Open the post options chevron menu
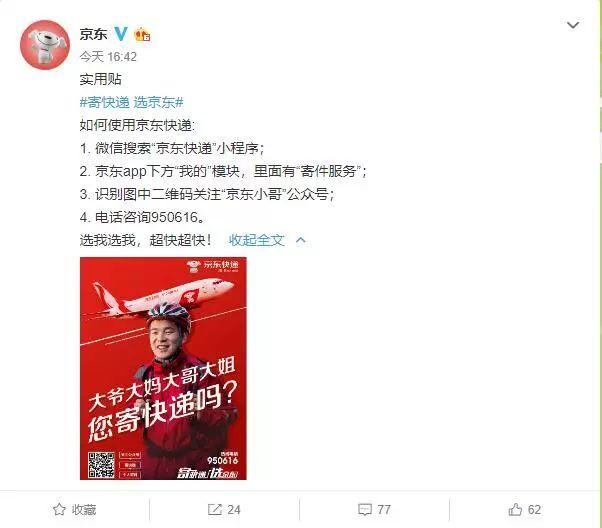This screenshot has width=602, height=528. (573, 25)
